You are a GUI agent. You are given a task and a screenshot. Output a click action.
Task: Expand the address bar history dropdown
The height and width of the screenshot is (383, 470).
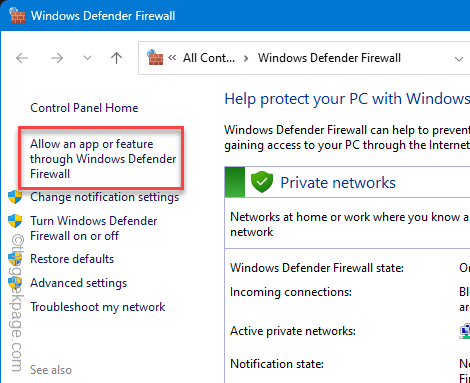pos(459,59)
